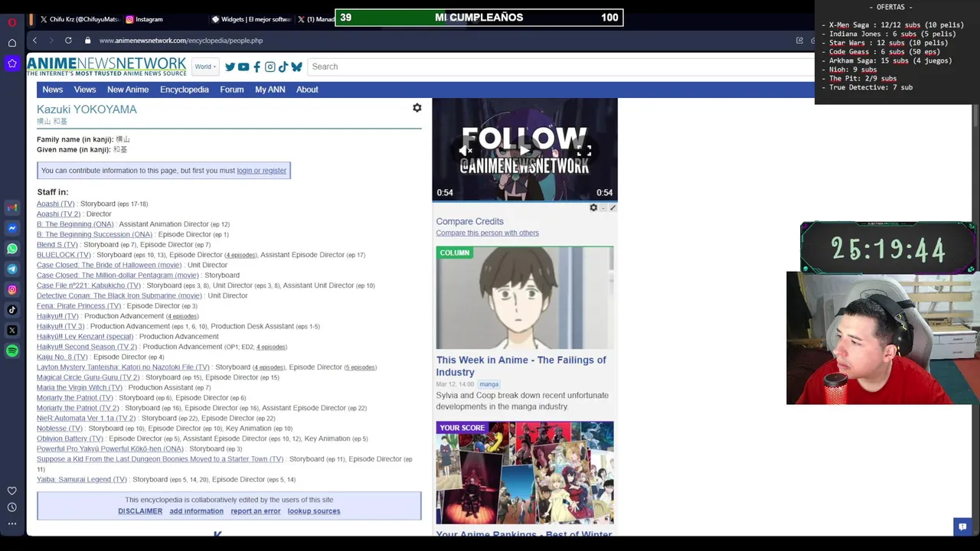Click the video progress bar
Image resolution: width=980 pixels, height=551 pixels.
pos(524,202)
